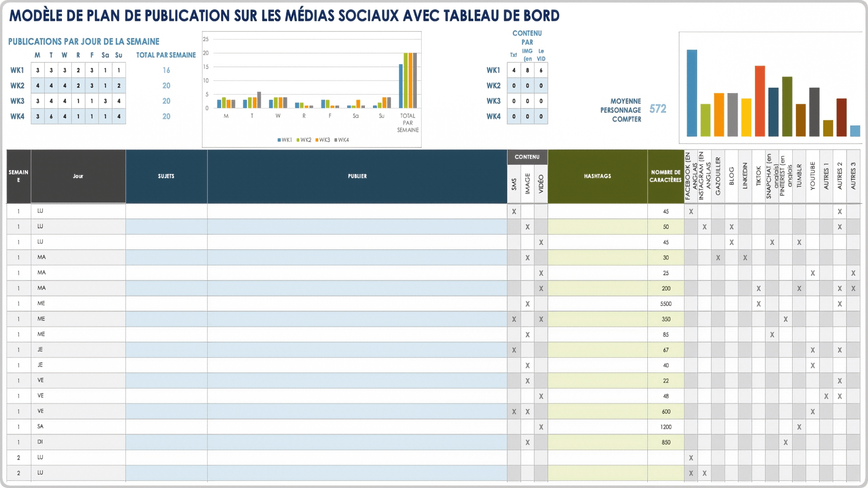Viewport: 868px width, 488px height.
Task: Click the SMS X mark in the 67 row
Action: pos(514,350)
